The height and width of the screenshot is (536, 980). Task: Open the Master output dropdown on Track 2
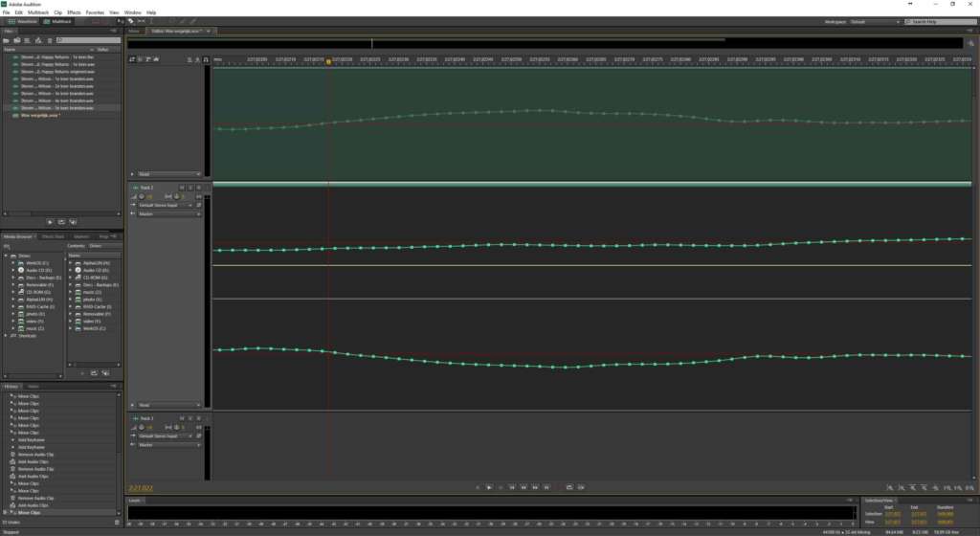[x=168, y=213]
